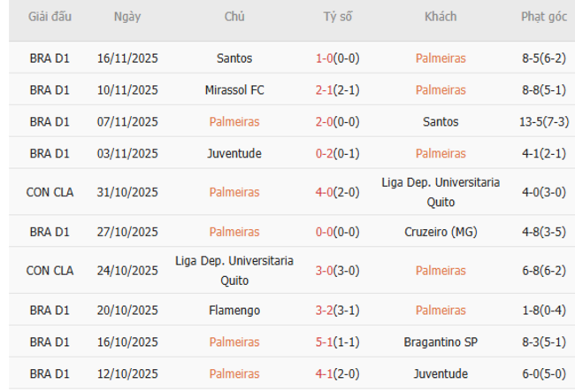
Task: Select the "Ngày" column header
Action: (127, 17)
